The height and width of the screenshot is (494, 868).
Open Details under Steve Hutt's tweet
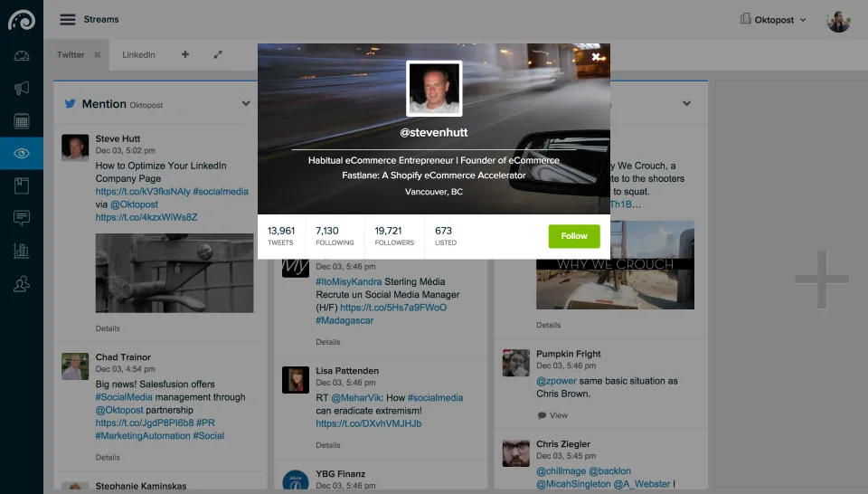click(x=108, y=328)
